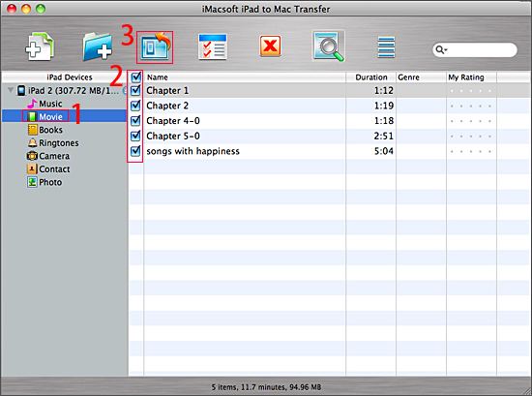532x396 pixels.
Task: Click the Add File toolbar icon
Action: (40, 46)
